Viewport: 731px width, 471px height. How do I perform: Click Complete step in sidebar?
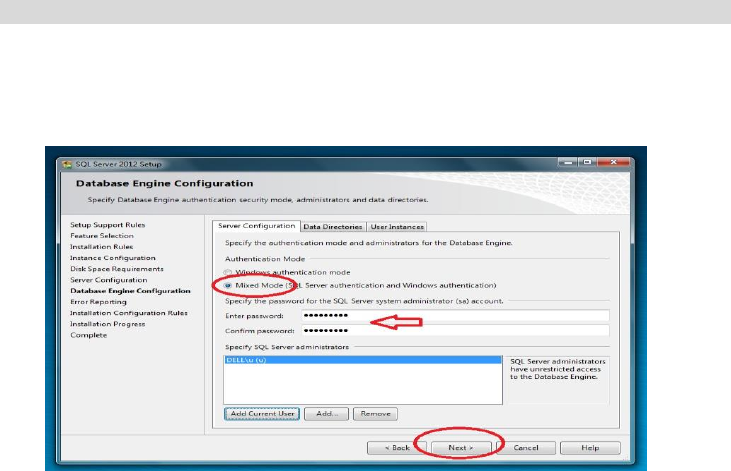[x=89, y=335]
